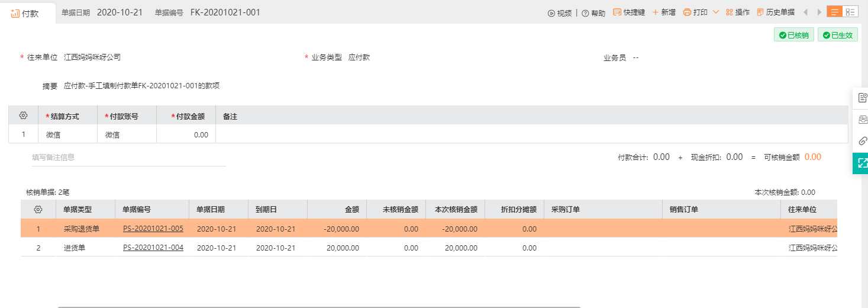The image size is (868, 308).
Task: Open document link PS-20201021-005
Action: [x=153, y=229]
